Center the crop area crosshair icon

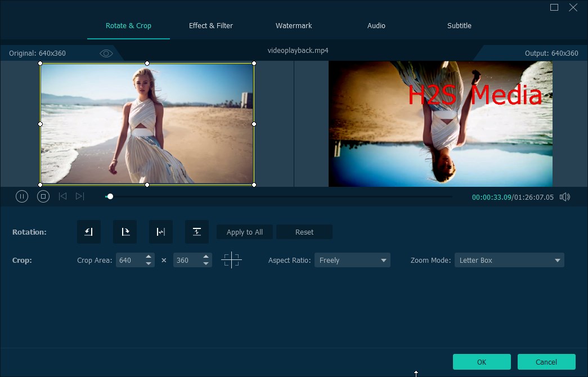[x=231, y=260]
